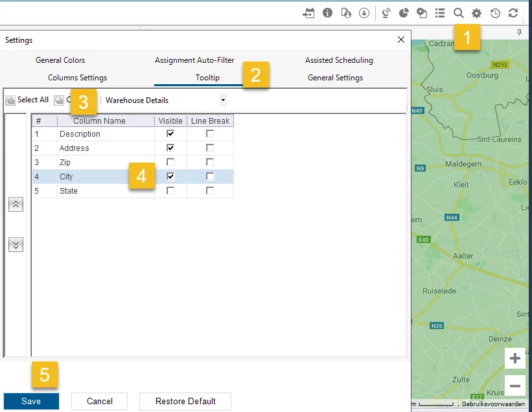This screenshot has width=532, height=412.
Task: Open the Warehouse Details dropdown
Action: [223, 100]
